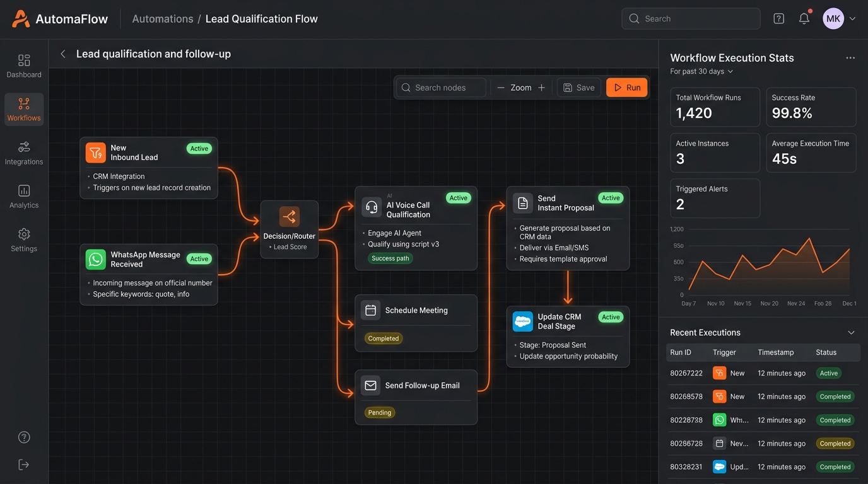Select run ID 80328231
This screenshot has height=484, width=868.
tap(686, 467)
